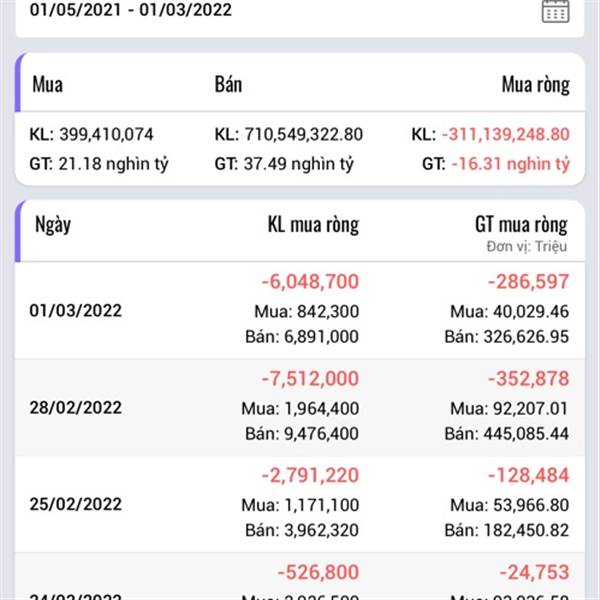Select net value -286,597 figure
Image resolution: width=600 pixels, height=600 pixels.
(x=528, y=282)
